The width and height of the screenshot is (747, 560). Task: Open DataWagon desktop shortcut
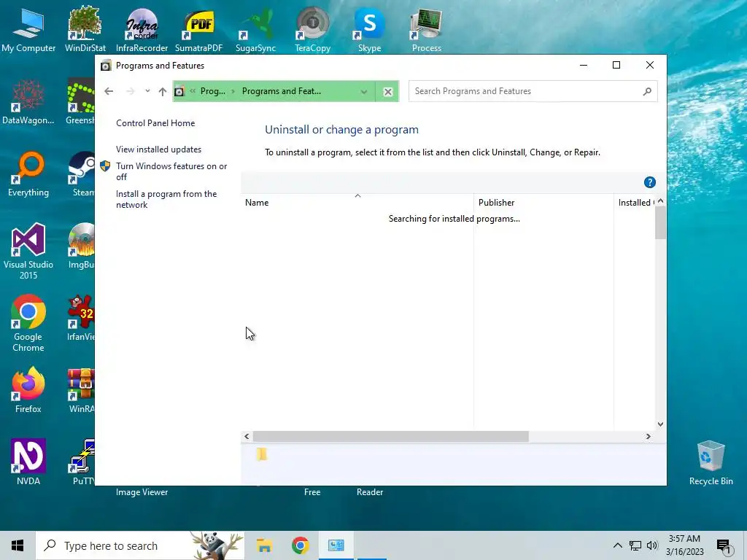[x=28, y=102]
